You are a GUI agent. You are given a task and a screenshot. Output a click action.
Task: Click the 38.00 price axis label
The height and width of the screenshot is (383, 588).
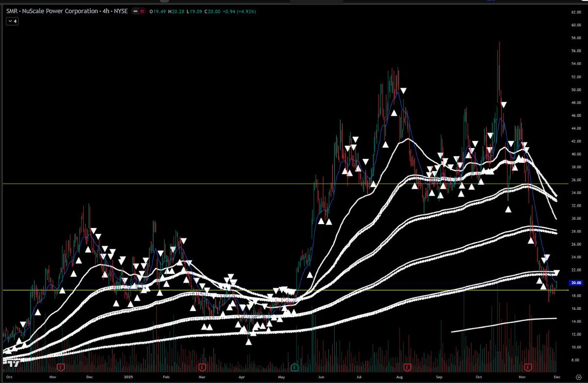tap(576, 167)
